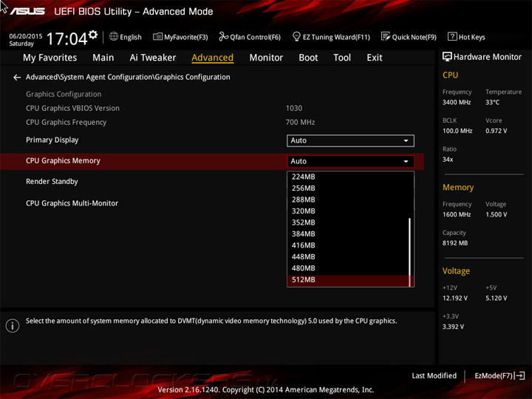The image size is (532, 399).
Task: Click the Graphics Configuration breadcrumb path
Action: pyautogui.click(x=128, y=77)
